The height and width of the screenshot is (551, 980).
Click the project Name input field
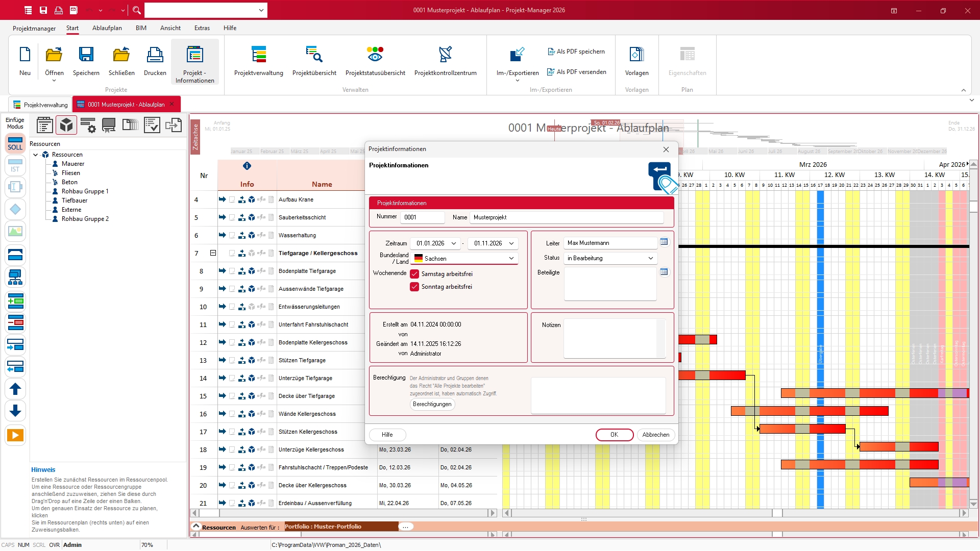pos(567,217)
